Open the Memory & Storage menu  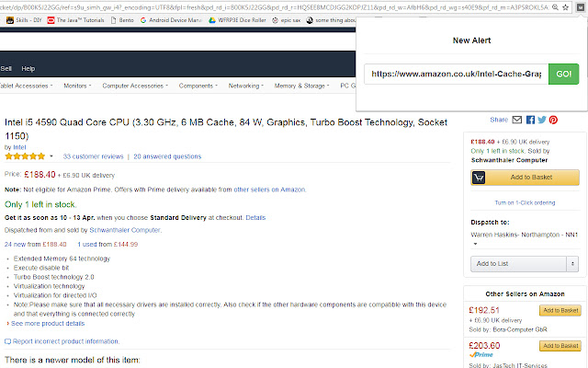coord(301,86)
